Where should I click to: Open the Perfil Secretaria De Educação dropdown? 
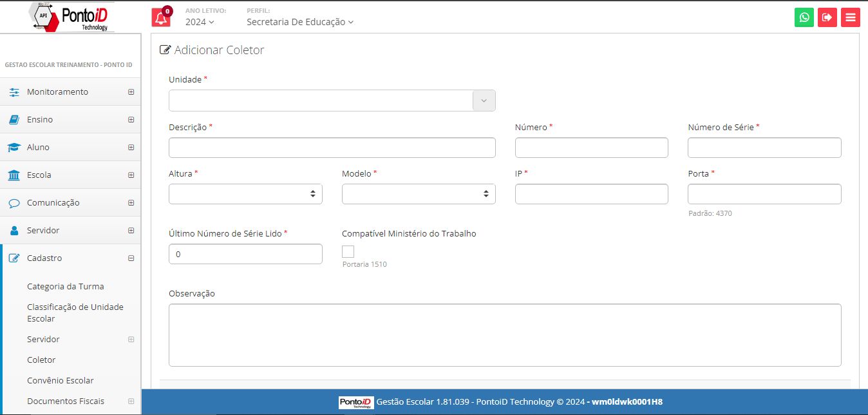click(300, 22)
